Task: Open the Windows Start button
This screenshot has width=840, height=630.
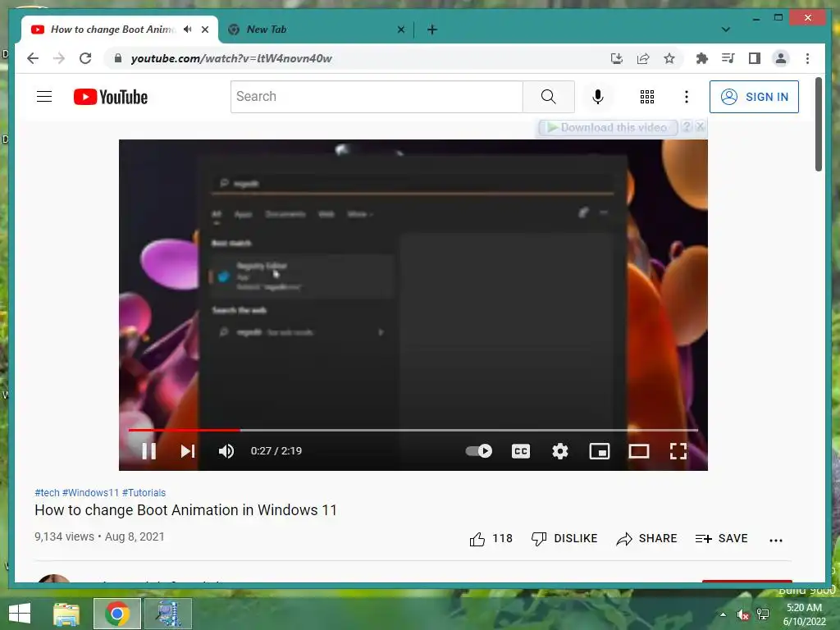Action: coord(20,614)
